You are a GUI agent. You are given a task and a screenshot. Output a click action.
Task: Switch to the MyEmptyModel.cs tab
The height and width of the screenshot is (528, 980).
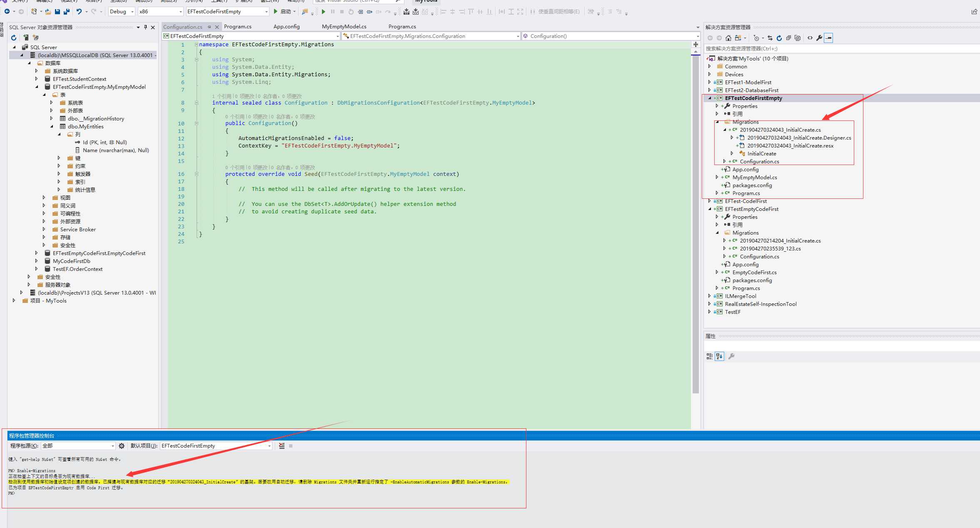click(x=344, y=27)
